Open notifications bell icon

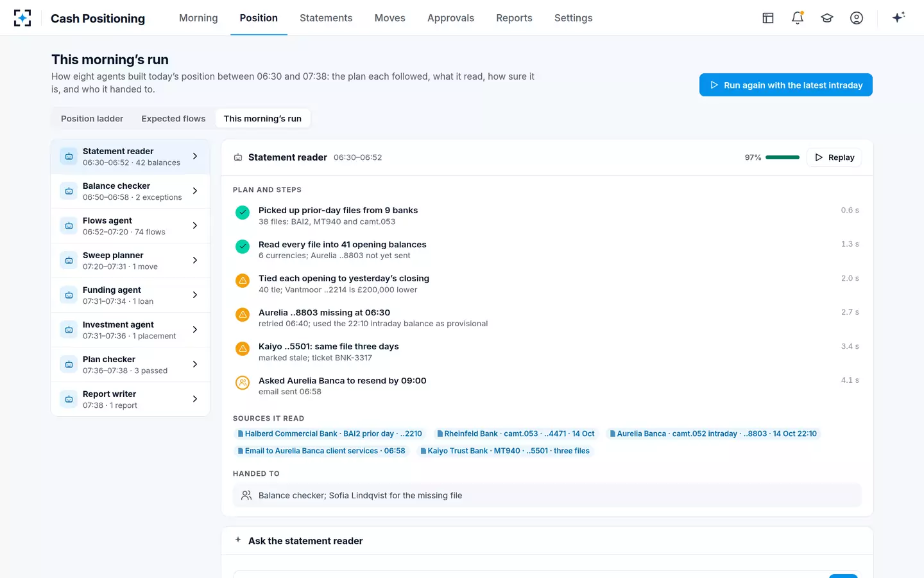point(798,18)
